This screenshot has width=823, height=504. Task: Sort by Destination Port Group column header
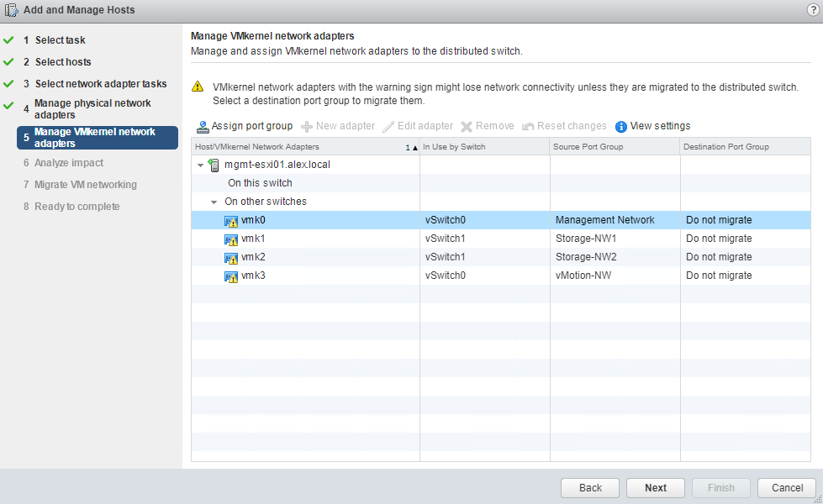point(726,147)
